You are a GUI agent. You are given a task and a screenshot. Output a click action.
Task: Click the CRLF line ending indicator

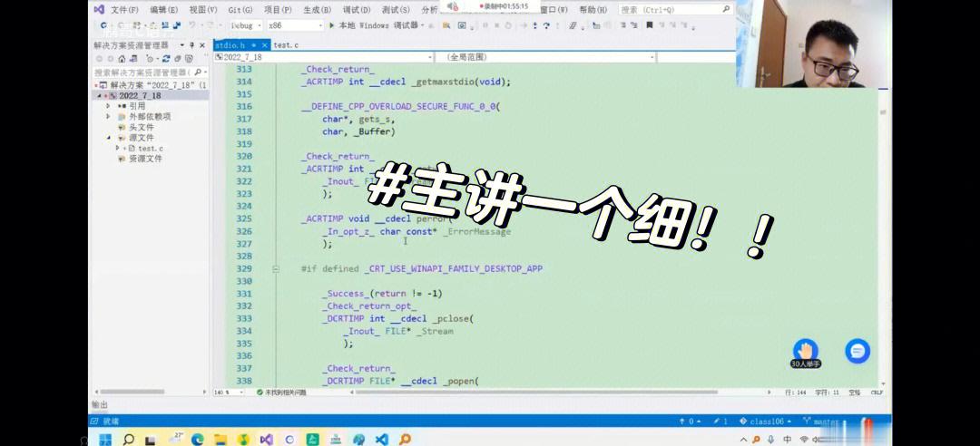[x=877, y=393]
